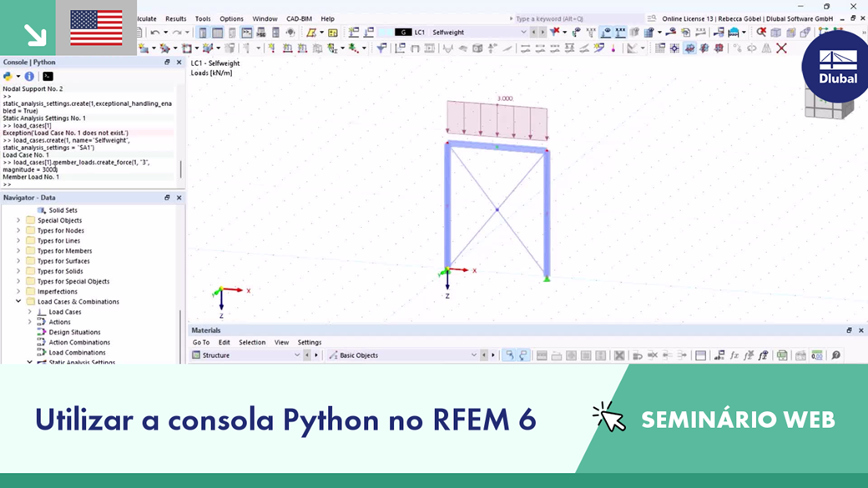
Task: Expand the Types for Members folder
Action: 18,250
